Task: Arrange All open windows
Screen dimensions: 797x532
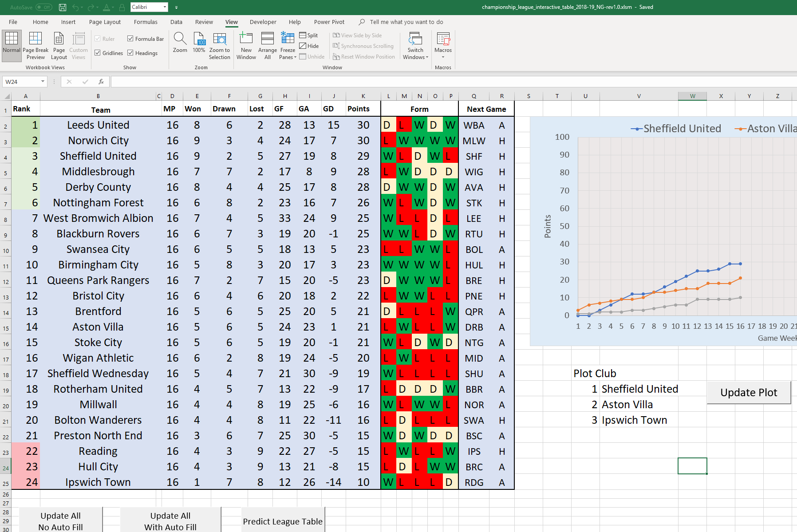Action: 267,45
